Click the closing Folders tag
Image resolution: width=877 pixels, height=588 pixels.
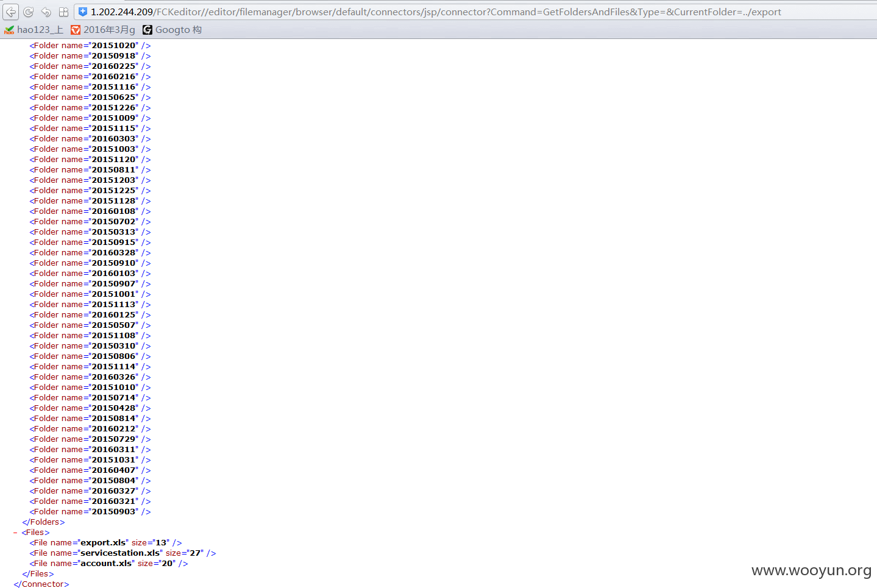[43, 522]
